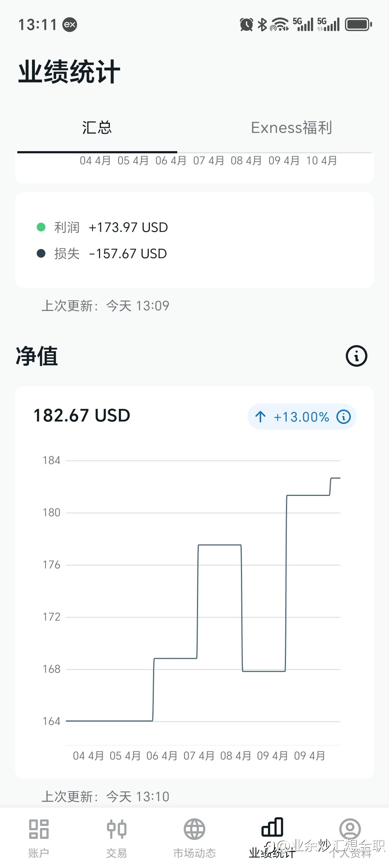This screenshot has width=389, height=868.
Task: Tap the up arrow in percentage badge
Action: (260, 417)
